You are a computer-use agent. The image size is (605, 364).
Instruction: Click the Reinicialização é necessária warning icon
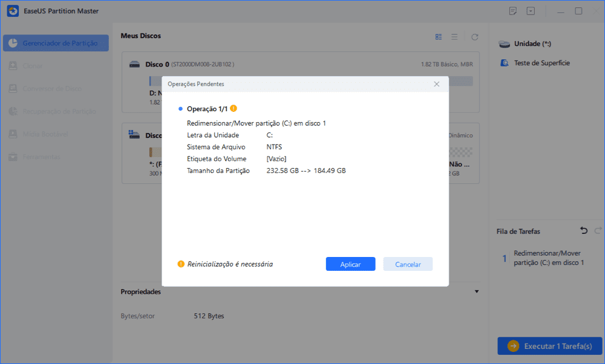(x=181, y=264)
